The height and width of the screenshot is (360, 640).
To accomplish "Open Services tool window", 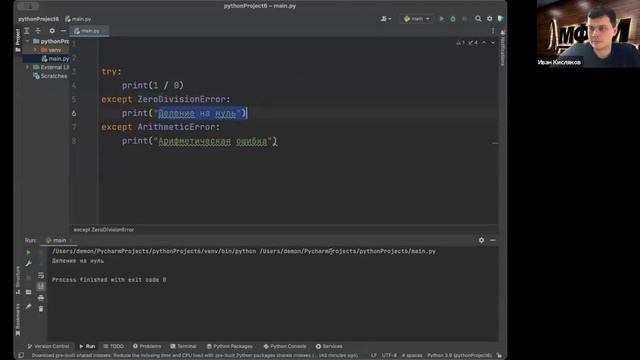I will (x=329, y=346).
